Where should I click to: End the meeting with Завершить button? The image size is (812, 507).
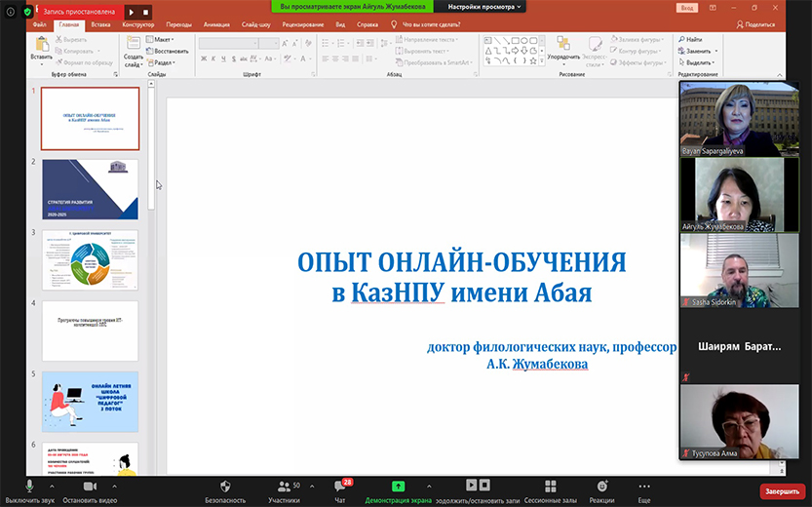click(783, 491)
